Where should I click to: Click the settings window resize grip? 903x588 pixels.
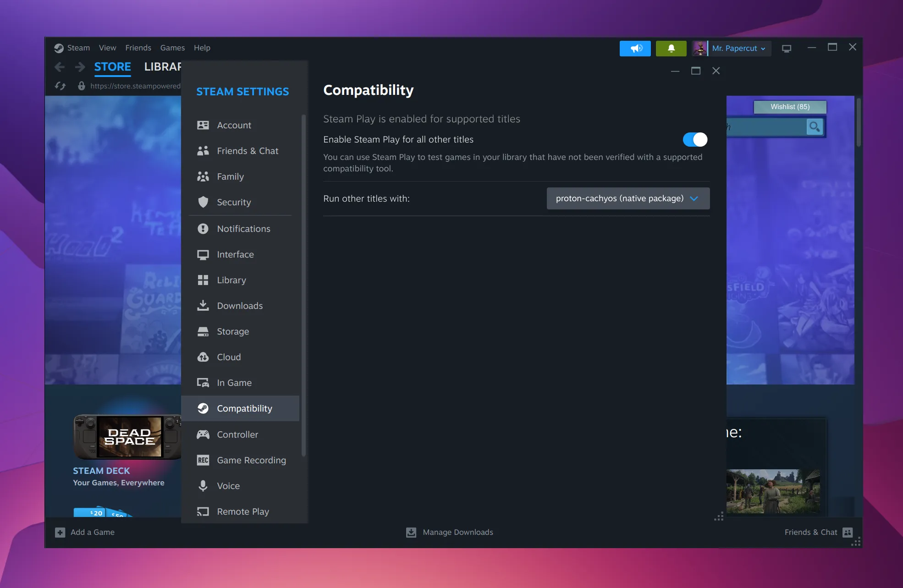point(719,517)
